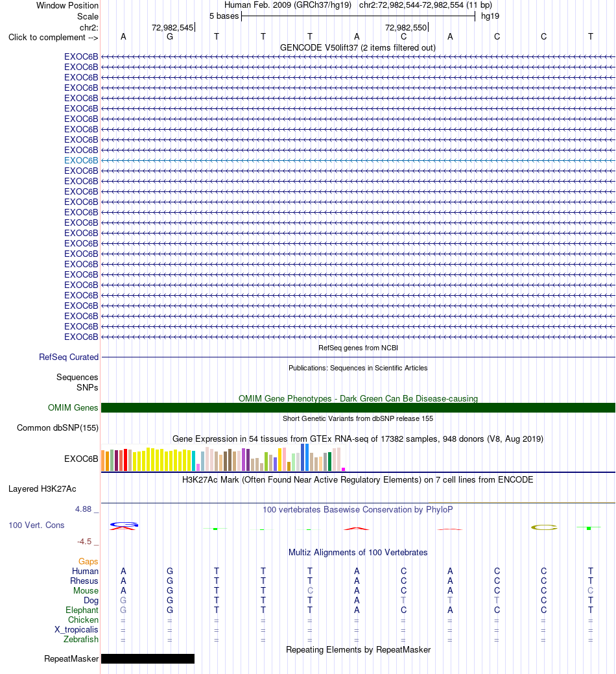The height and width of the screenshot is (674, 616).
Task: Open the H3K27Ac Mark ENCODE track title
Action: point(358,479)
